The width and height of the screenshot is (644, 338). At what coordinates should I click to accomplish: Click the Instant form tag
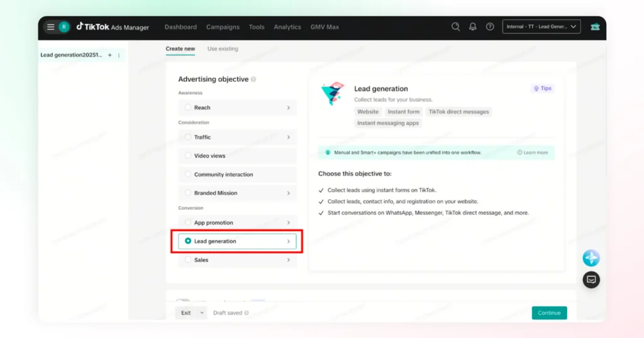coord(403,112)
